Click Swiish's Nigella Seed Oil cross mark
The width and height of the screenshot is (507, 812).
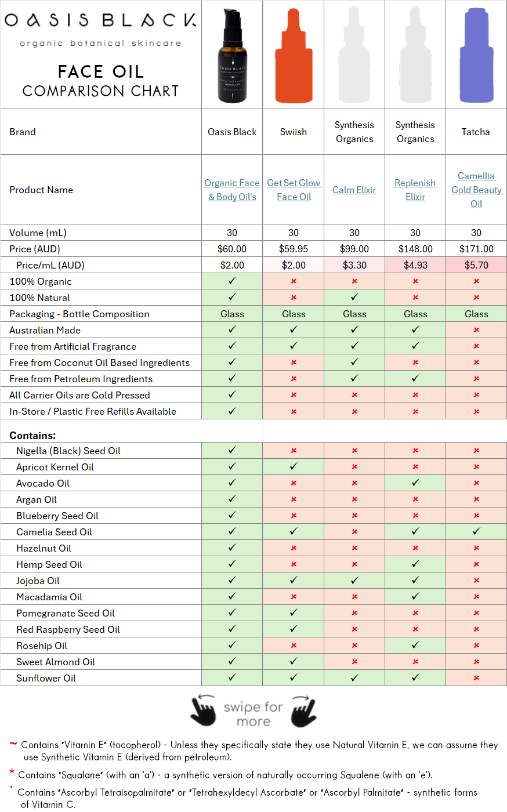tap(294, 451)
